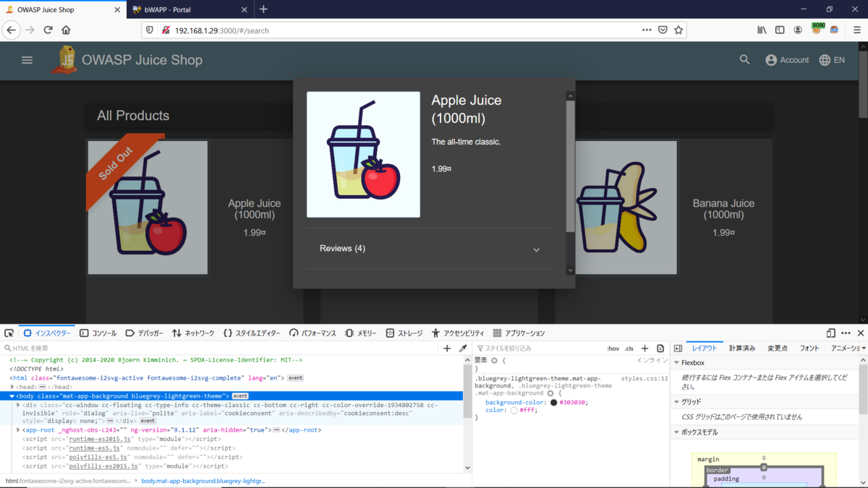Collapse the body element tree node

(x=12, y=396)
